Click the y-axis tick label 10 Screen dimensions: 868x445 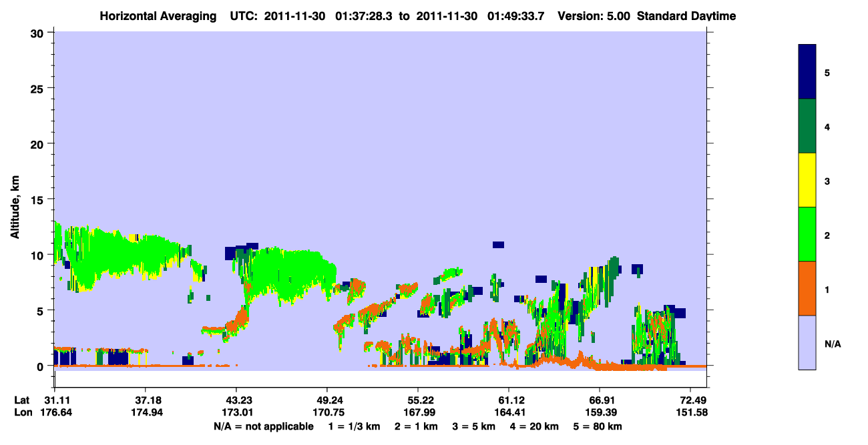[x=39, y=255]
